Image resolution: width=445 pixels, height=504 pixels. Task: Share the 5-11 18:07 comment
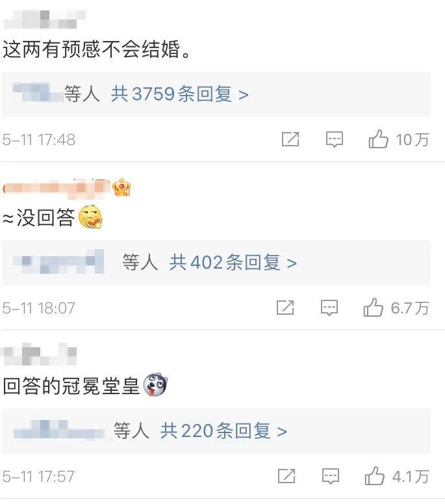click(285, 308)
